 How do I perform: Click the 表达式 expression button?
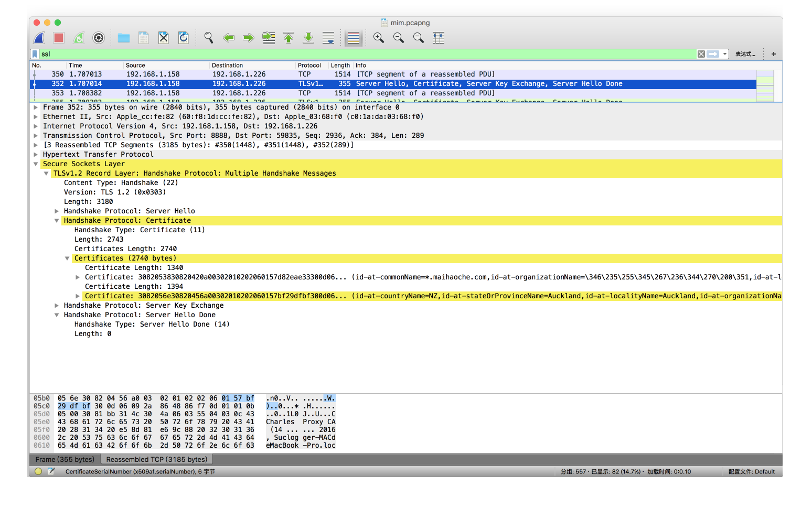click(745, 54)
